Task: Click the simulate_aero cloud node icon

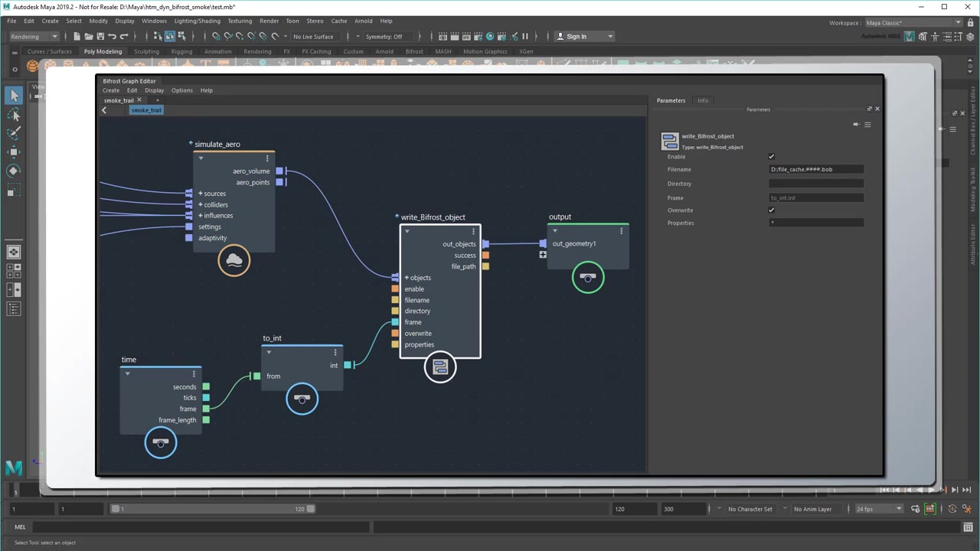Action: [x=234, y=261]
